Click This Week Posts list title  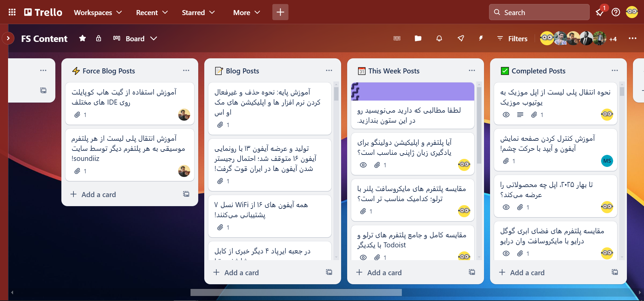[x=394, y=71]
